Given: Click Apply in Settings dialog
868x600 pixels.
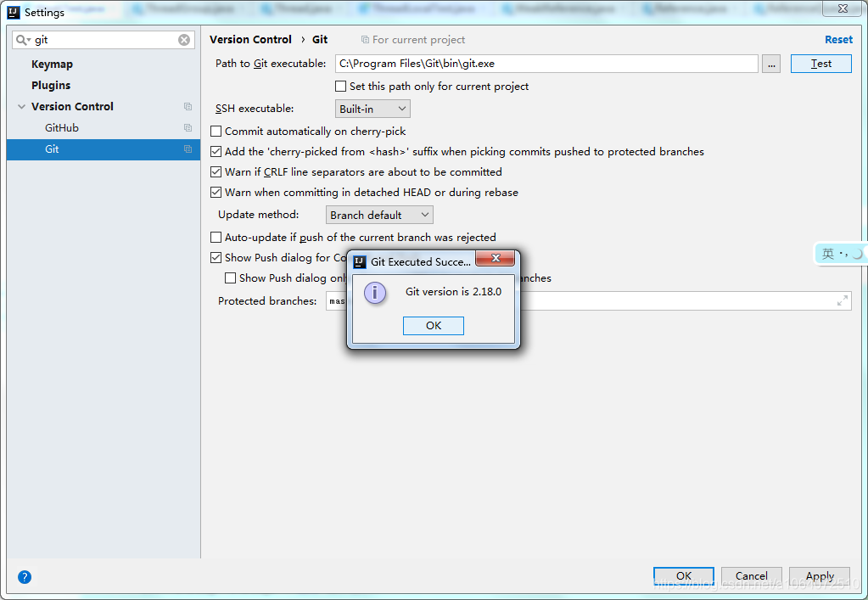Looking at the screenshot, I should coord(820,575).
